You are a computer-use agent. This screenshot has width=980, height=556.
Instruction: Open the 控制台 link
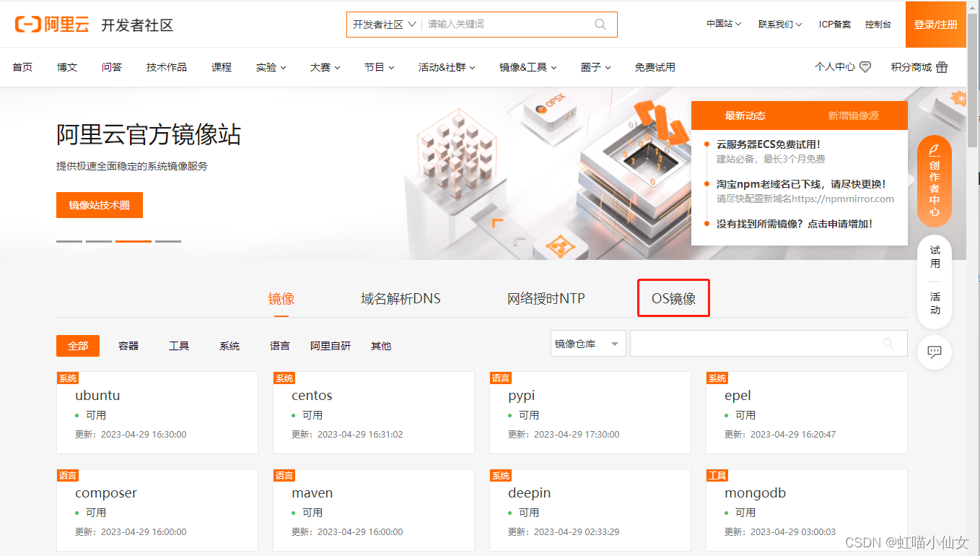(x=878, y=24)
